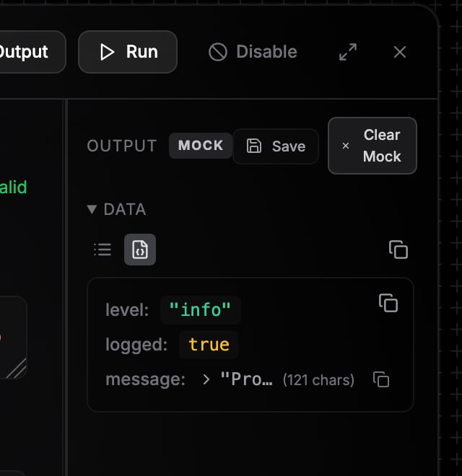Click Clear Mock button

pyautogui.click(x=372, y=146)
